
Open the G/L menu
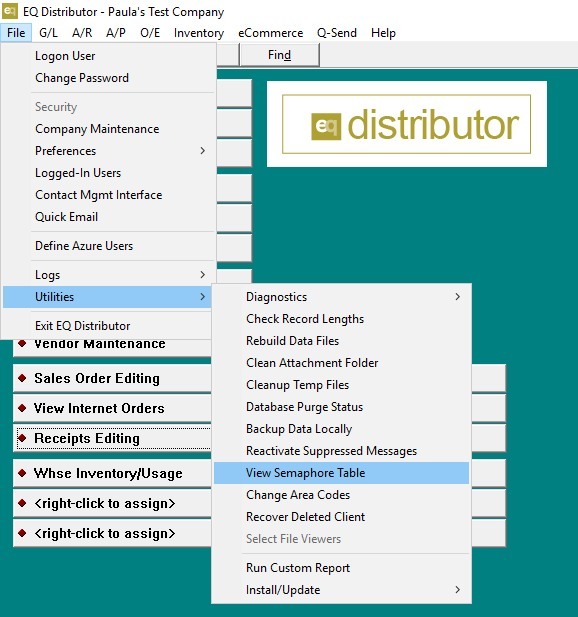pos(48,33)
